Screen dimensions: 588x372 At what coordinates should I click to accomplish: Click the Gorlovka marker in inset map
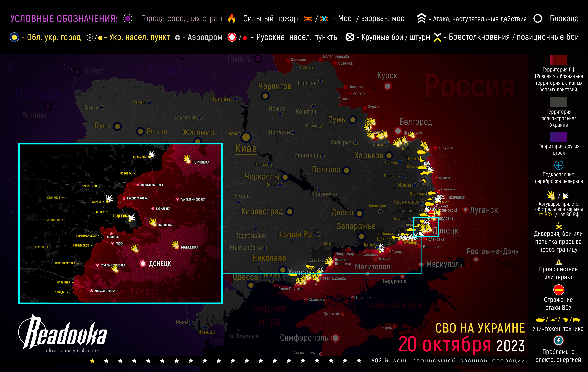click(x=189, y=162)
